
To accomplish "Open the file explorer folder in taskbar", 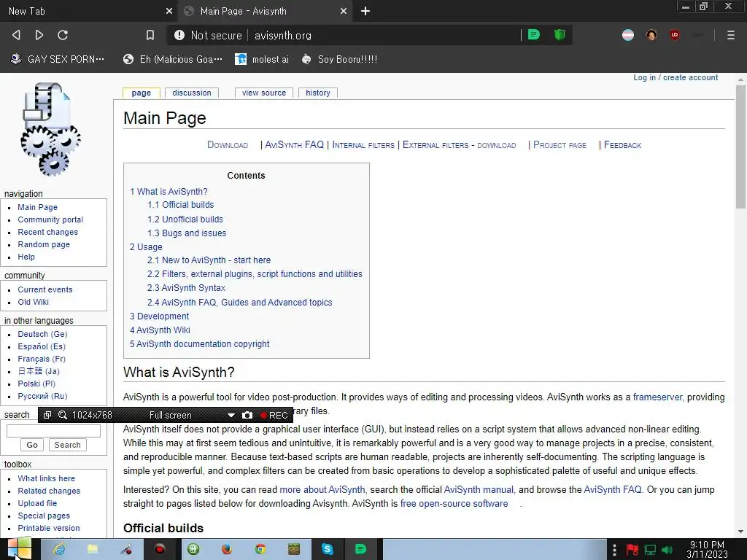I will coord(93,549).
